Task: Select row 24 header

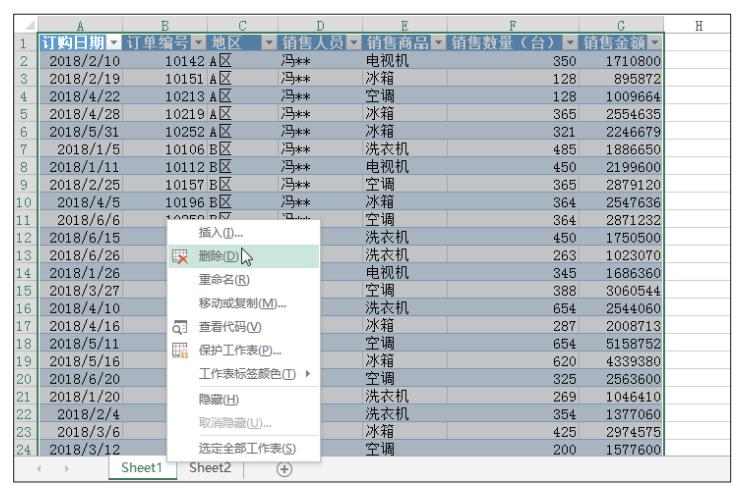Action: pyautogui.click(x=25, y=449)
